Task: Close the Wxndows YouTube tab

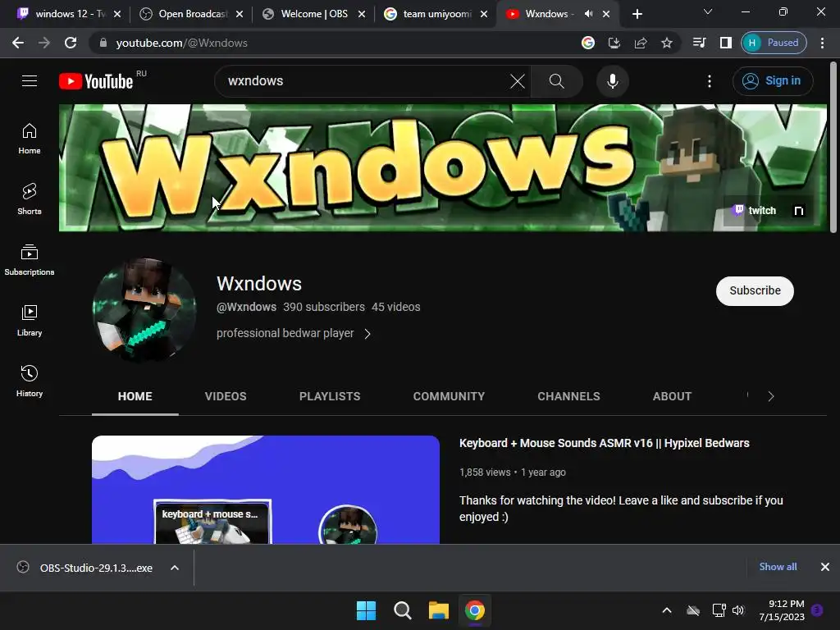Action: click(x=606, y=14)
